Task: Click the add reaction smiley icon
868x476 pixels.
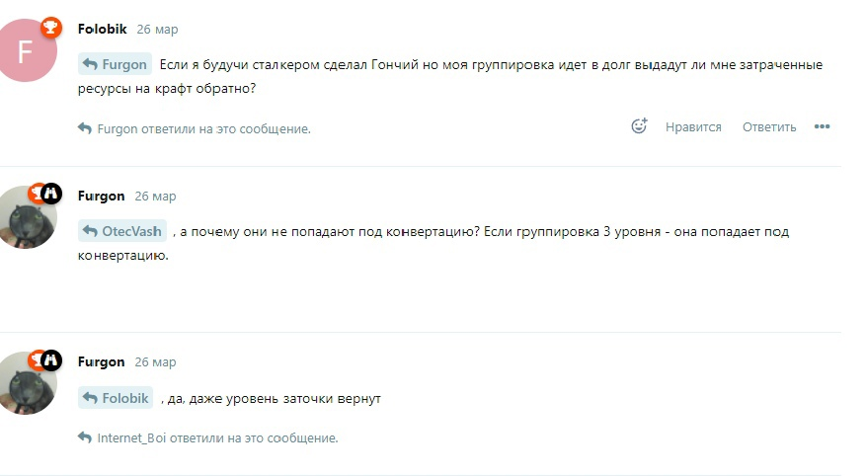Action: pyautogui.click(x=639, y=126)
